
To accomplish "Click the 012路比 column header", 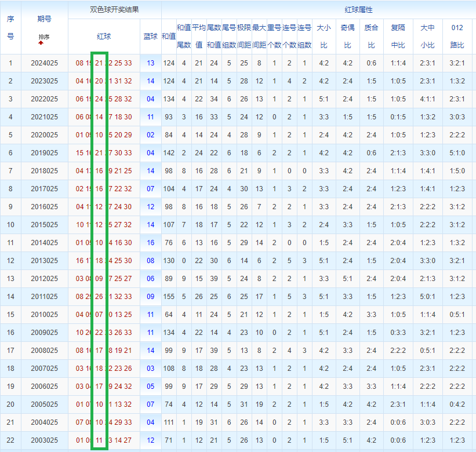I will pos(457,36).
